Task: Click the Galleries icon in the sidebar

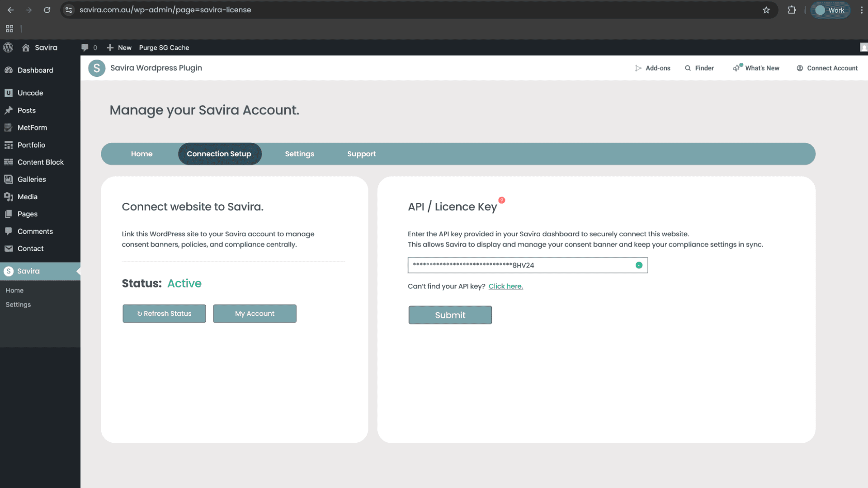Action: [9, 179]
